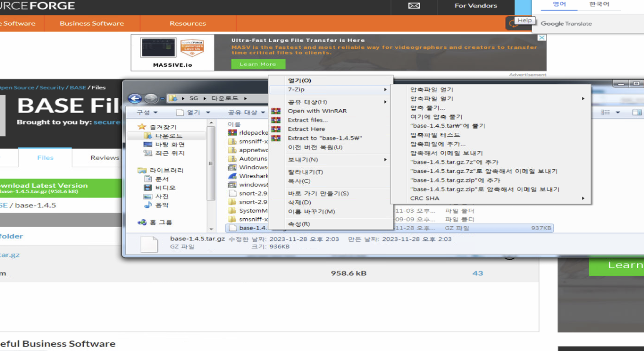Click the 라이브러리 icon in navigation pane

coord(142,170)
